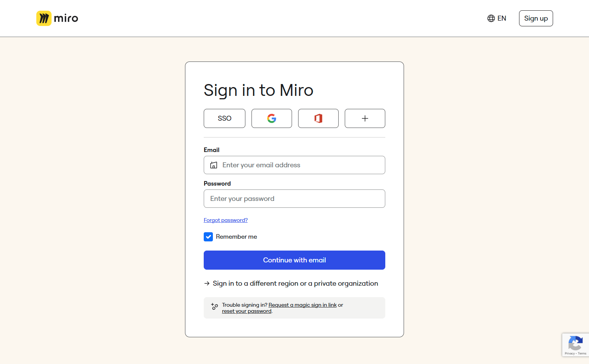Image resolution: width=589 pixels, height=364 pixels.
Task: Click the Miro logo icon
Action: 44,18
